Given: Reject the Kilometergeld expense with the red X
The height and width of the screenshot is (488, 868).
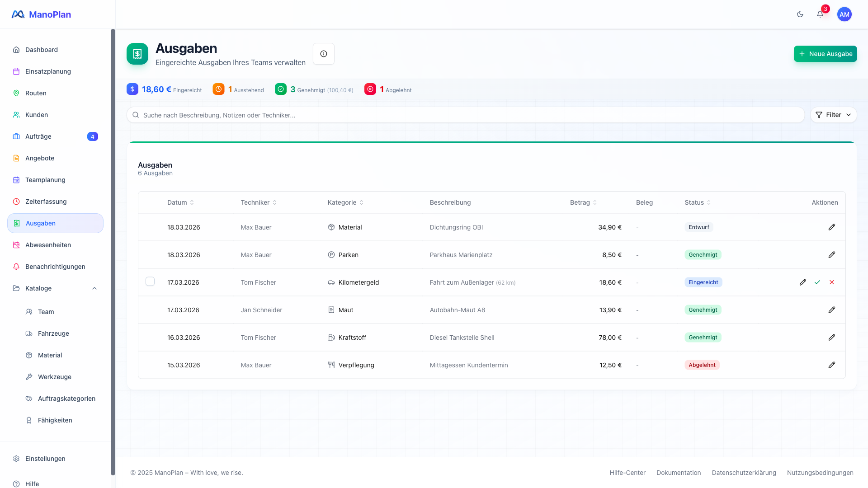Looking at the screenshot, I should click(832, 282).
